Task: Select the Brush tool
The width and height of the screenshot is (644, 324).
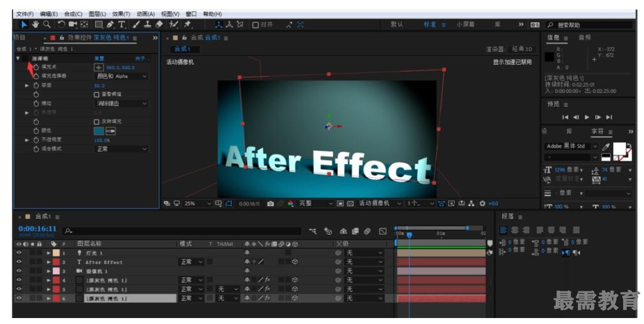Action: (x=137, y=24)
